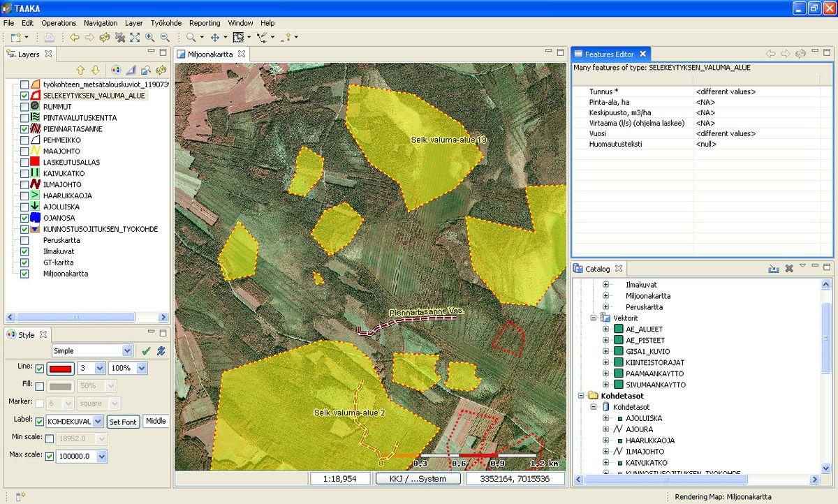
Task: Click the triangle ruler icon in Layers toolbar
Action: point(131,70)
